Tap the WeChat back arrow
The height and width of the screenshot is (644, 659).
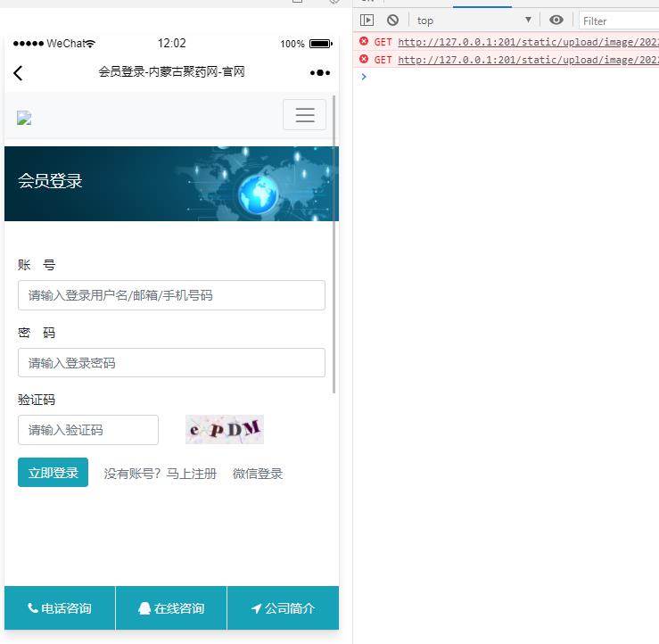(x=18, y=73)
